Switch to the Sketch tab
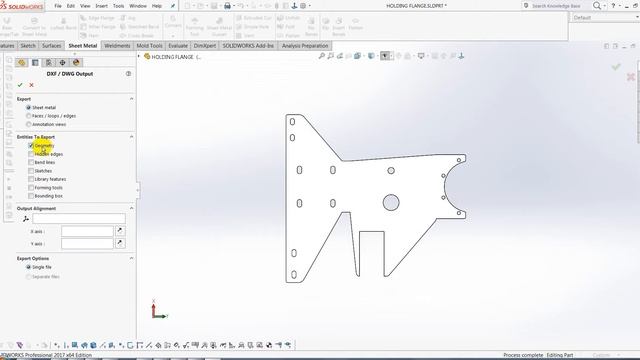 (x=28, y=46)
